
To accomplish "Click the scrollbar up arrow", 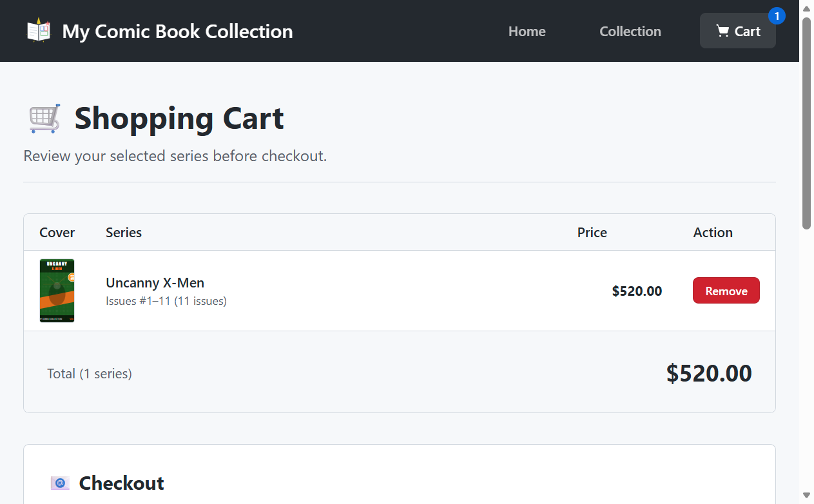I will click(x=806, y=8).
